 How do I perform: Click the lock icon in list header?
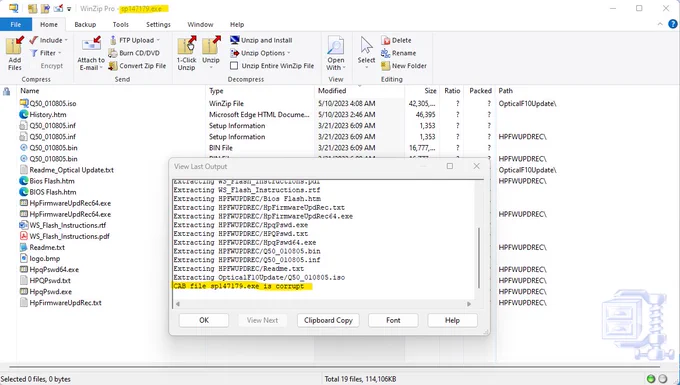pyautogui.click(x=7, y=91)
